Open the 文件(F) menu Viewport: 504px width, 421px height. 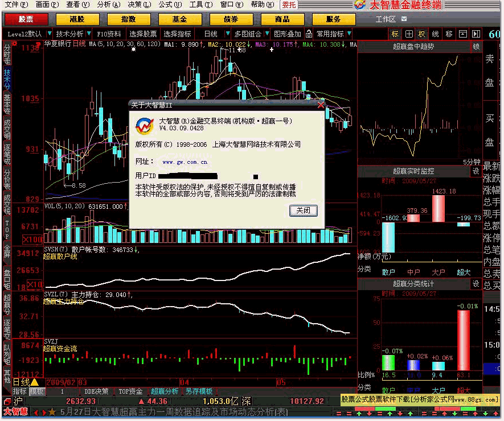point(17,5)
